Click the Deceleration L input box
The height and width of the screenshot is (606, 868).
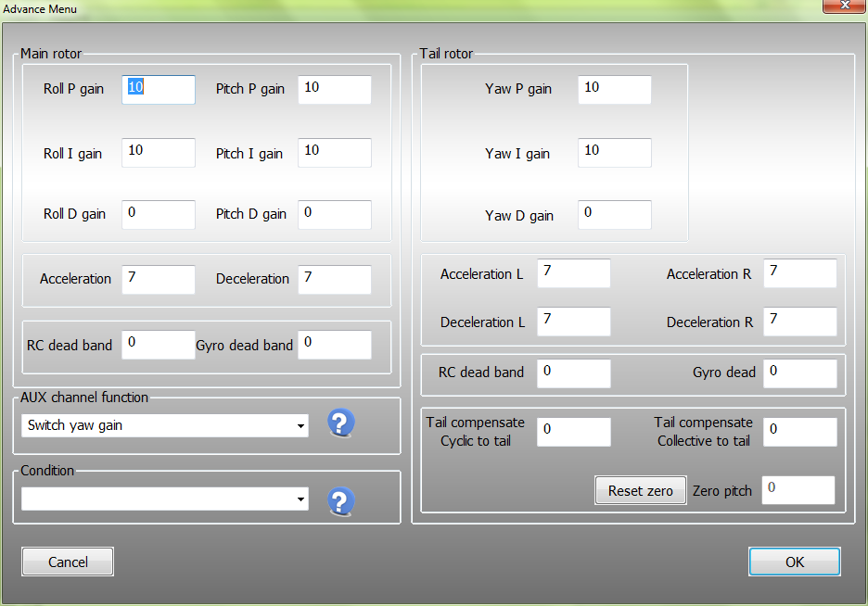[x=573, y=322]
